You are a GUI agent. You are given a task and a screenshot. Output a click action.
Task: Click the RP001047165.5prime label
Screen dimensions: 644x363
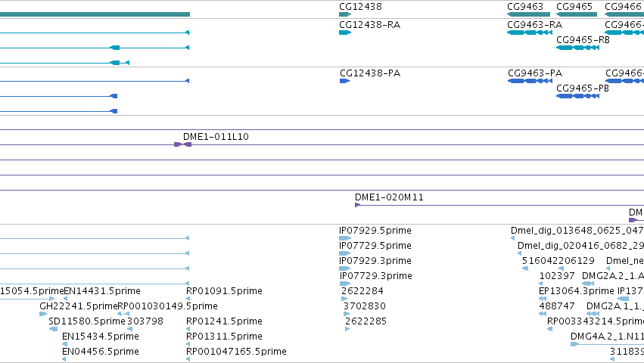pyautogui.click(x=236, y=352)
